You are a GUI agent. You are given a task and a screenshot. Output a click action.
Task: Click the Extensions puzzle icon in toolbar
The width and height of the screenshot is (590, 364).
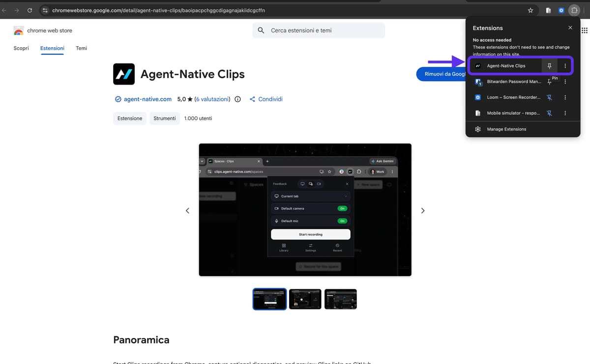(574, 10)
